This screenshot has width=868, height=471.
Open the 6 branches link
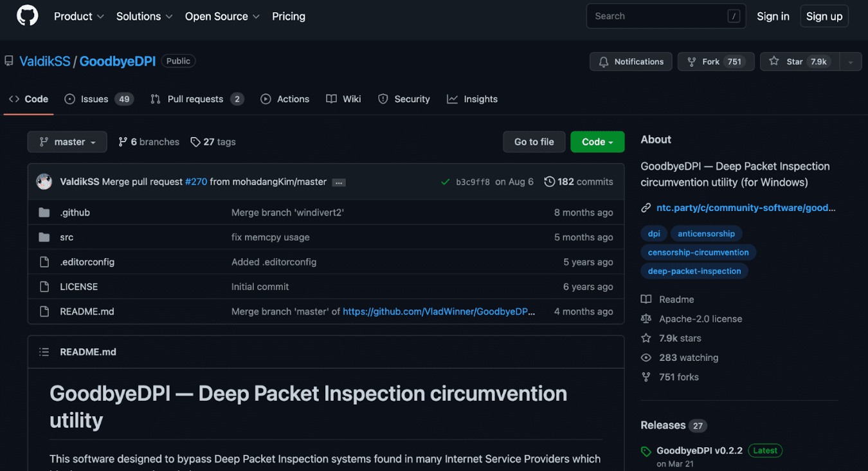pyautogui.click(x=149, y=142)
